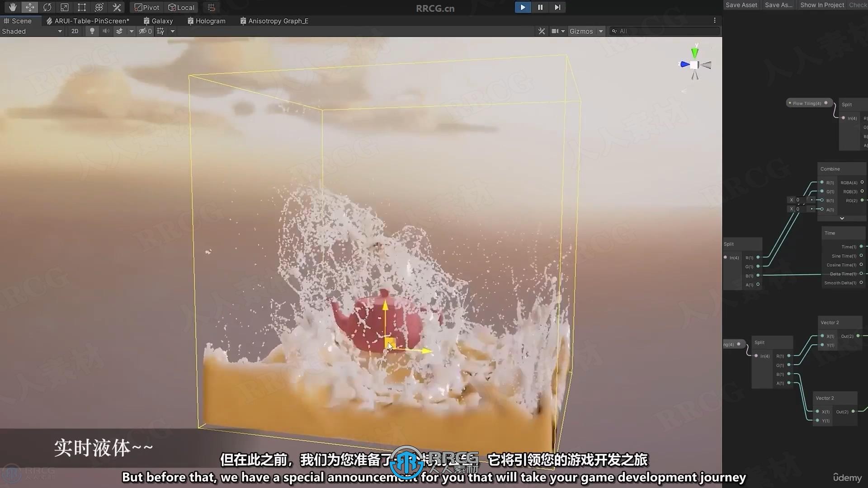
Task: Open the scene view more options menu
Action: (715, 20)
